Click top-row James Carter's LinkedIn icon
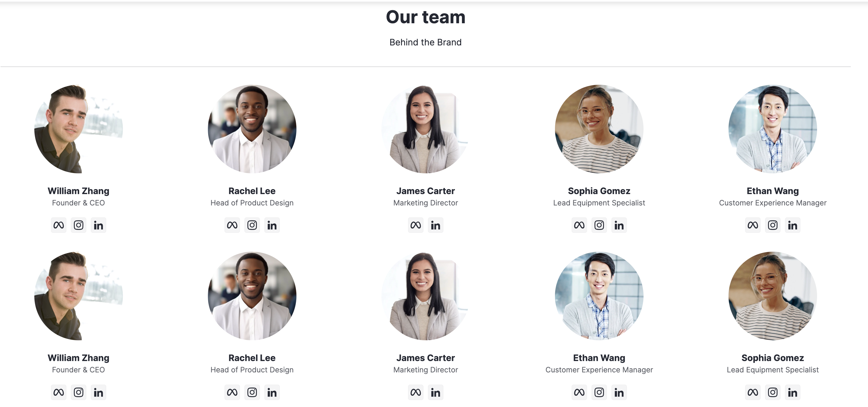868x407 pixels. 436,225
